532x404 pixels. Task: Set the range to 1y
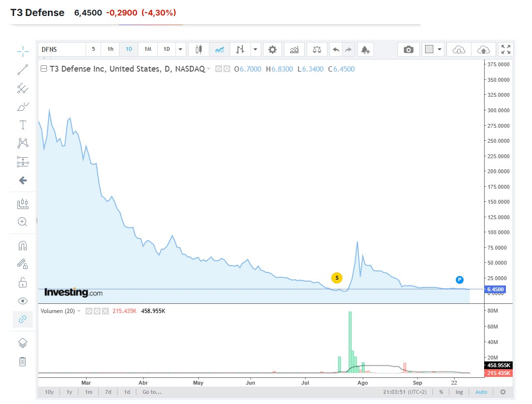(x=69, y=392)
